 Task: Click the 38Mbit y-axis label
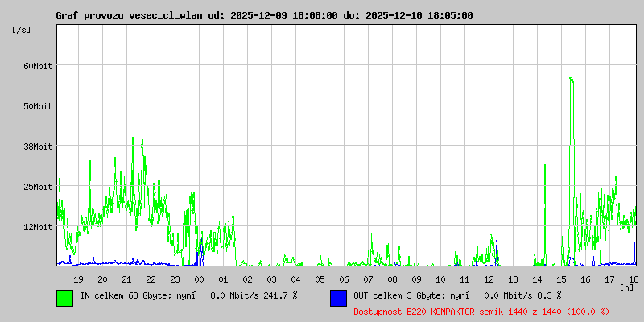pyautogui.click(x=39, y=146)
